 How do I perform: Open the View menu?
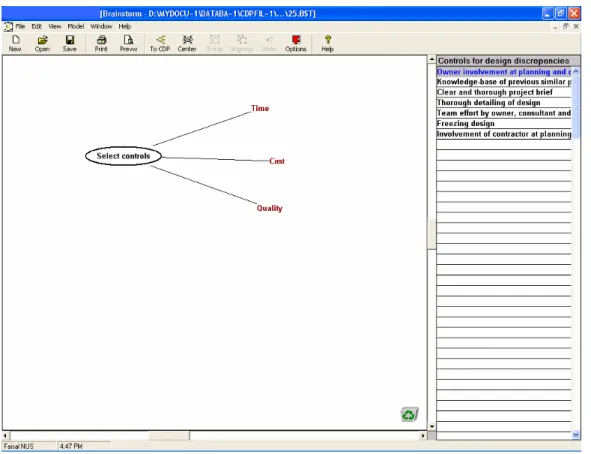(x=55, y=26)
